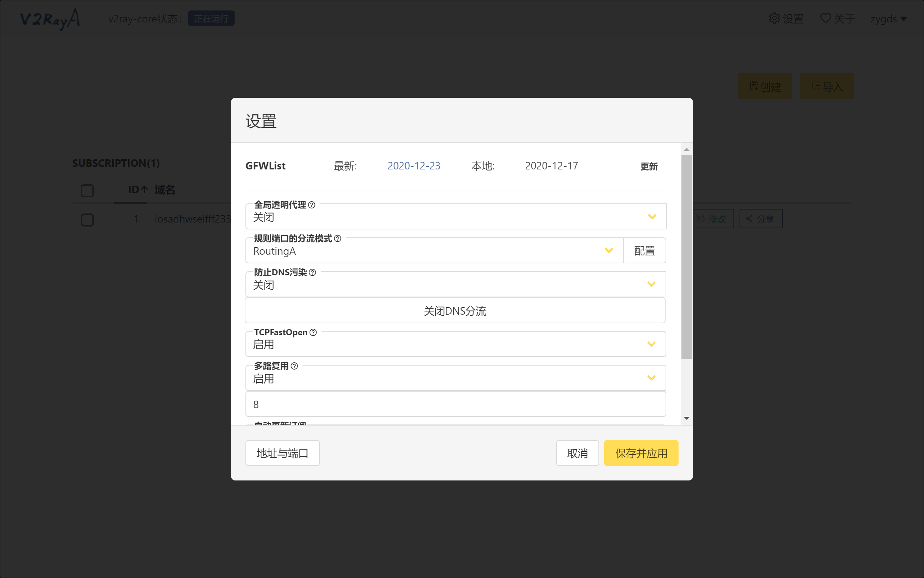Click the 地址与端口 button

point(283,453)
